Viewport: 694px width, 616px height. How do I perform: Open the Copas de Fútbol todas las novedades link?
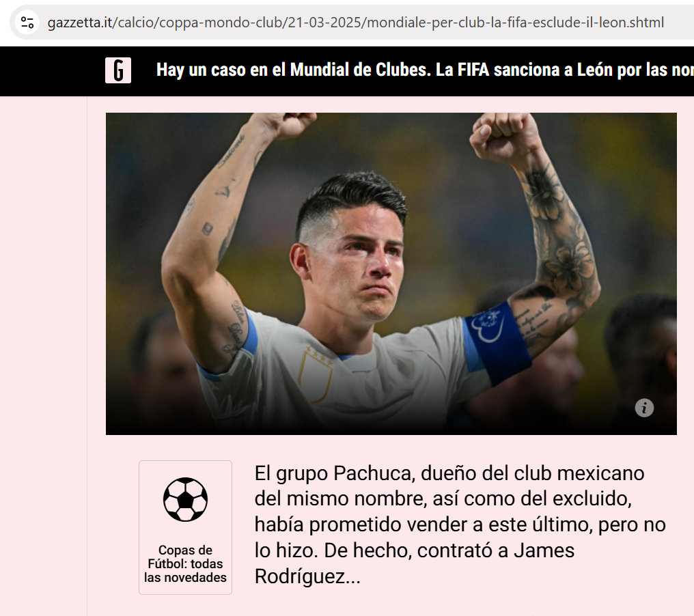tap(185, 527)
